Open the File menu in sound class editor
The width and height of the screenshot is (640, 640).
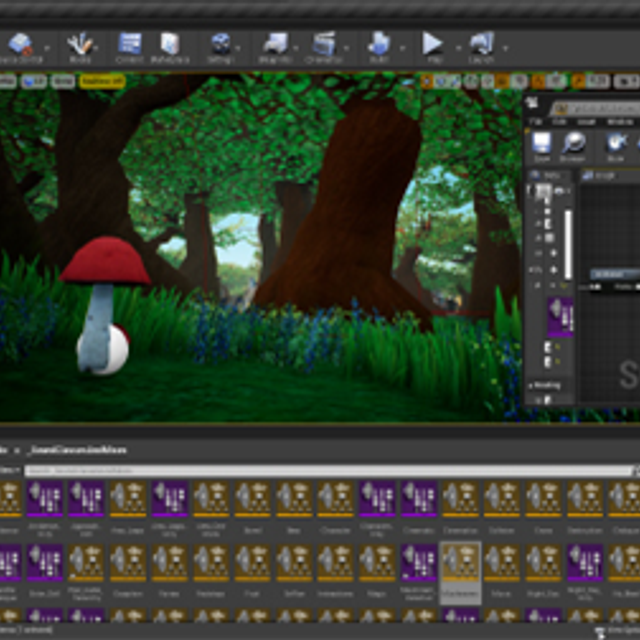click(537, 122)
